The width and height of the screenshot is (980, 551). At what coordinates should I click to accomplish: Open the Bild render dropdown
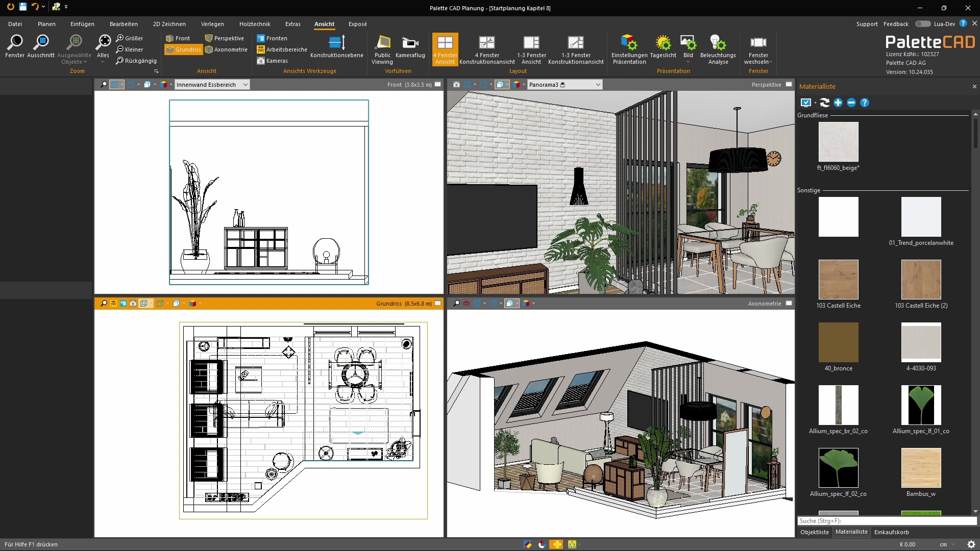point(688,49)
